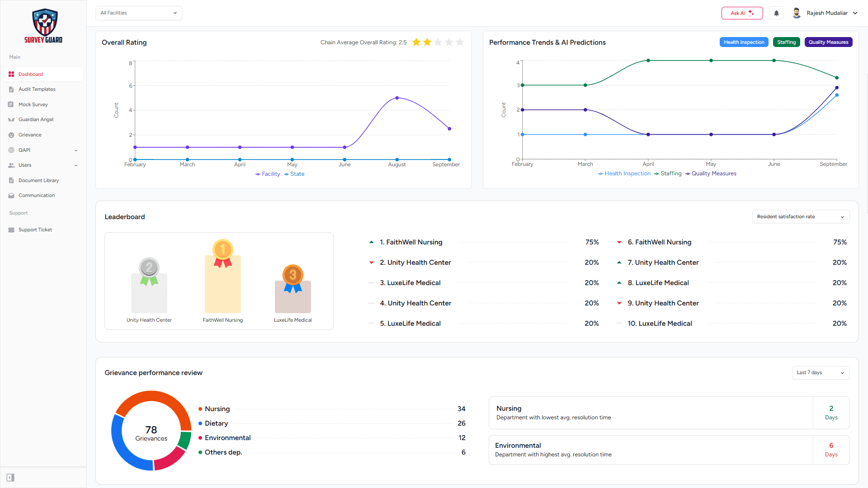Toggle Facility legend in Overall Rating chart

coord(268,174)
